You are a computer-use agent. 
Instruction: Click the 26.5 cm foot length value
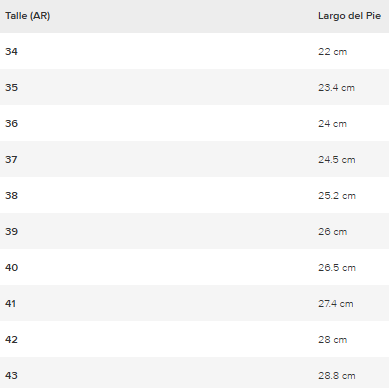coord(337,268)
